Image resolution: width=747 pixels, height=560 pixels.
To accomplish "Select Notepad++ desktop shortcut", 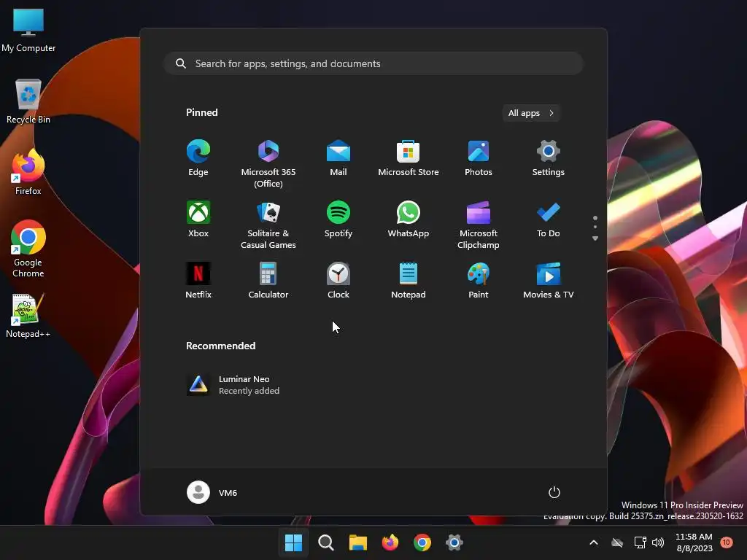I will coord(28,316).
